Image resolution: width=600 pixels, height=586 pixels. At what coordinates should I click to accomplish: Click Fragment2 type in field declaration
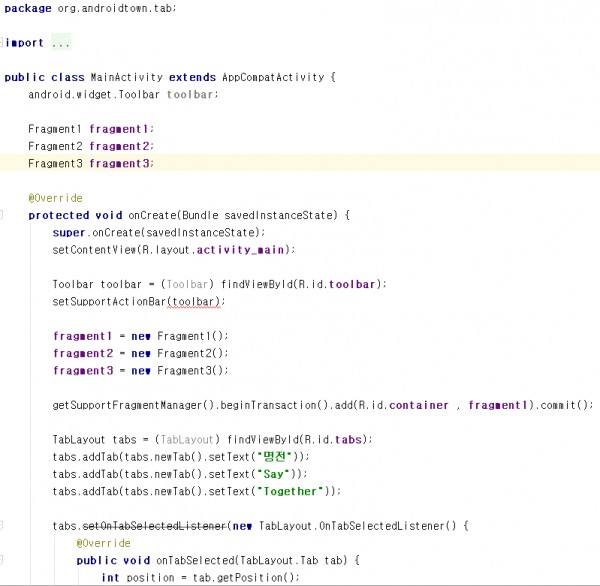point(55,146)
